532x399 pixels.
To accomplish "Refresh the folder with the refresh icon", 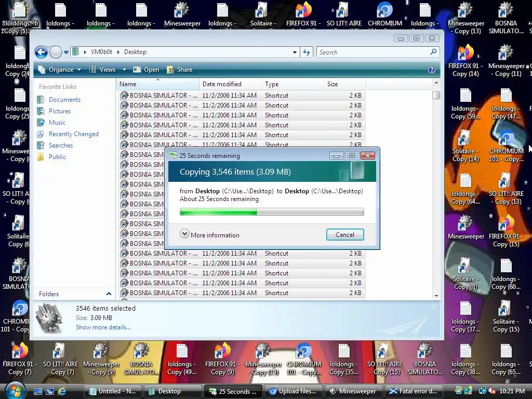I will coord(307,52).
